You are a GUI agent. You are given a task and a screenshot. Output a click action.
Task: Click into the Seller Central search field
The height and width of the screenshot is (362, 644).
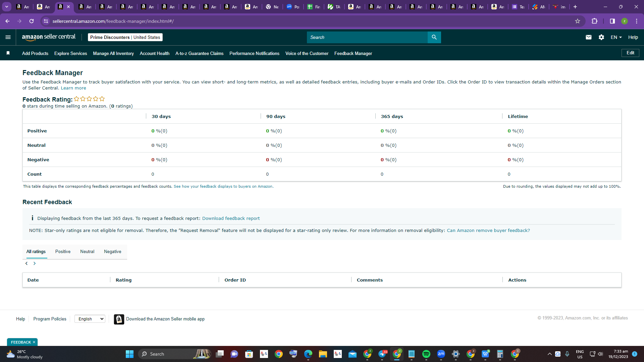tap(367, 37)
